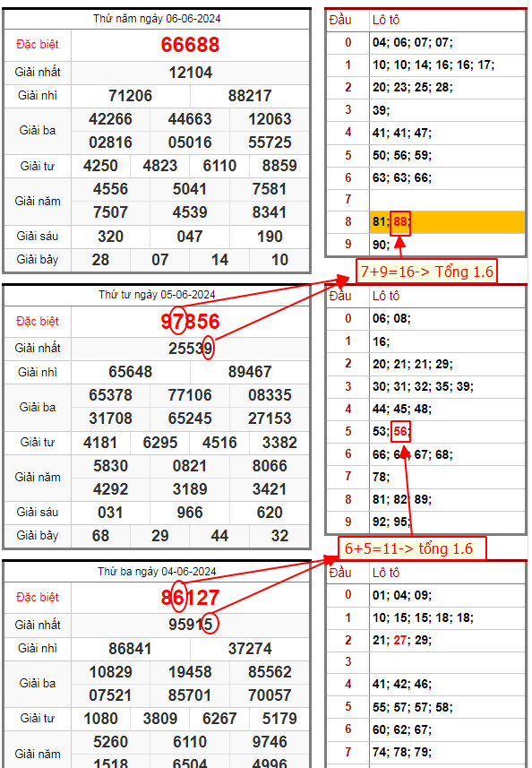Click the 7+9=16 Tổng 1.6 annotation
Screen dimensions: 532x768
[426, 272]
